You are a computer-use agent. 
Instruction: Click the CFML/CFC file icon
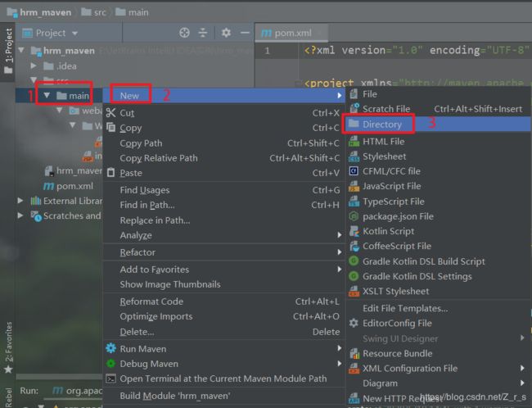coord(354,171)
